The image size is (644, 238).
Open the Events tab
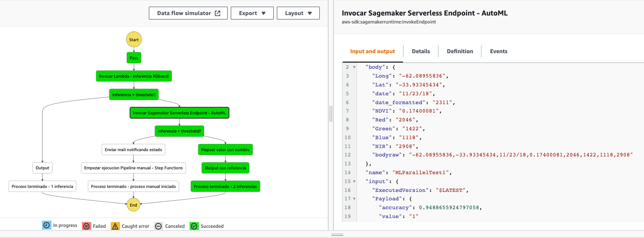click(x=498, y=51)
